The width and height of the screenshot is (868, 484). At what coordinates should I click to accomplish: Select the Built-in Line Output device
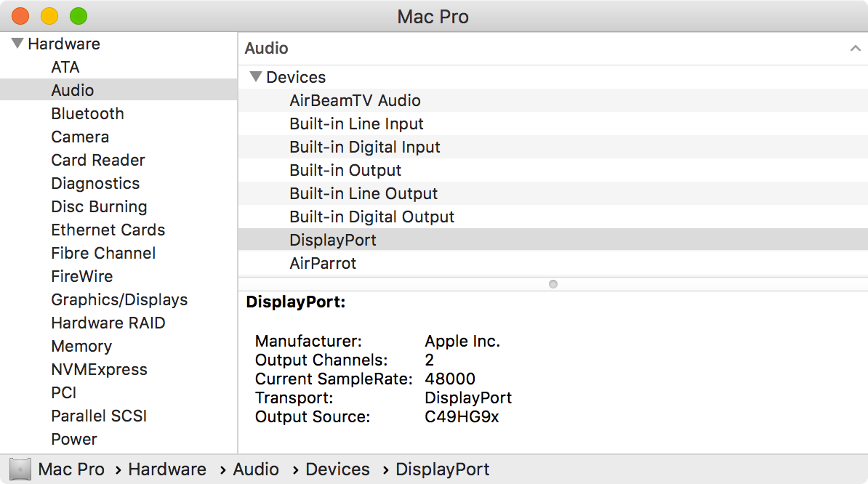coord(553,193)
